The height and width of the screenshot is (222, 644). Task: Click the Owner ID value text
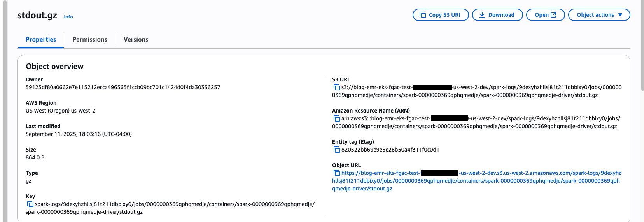[x=123, y=88]
